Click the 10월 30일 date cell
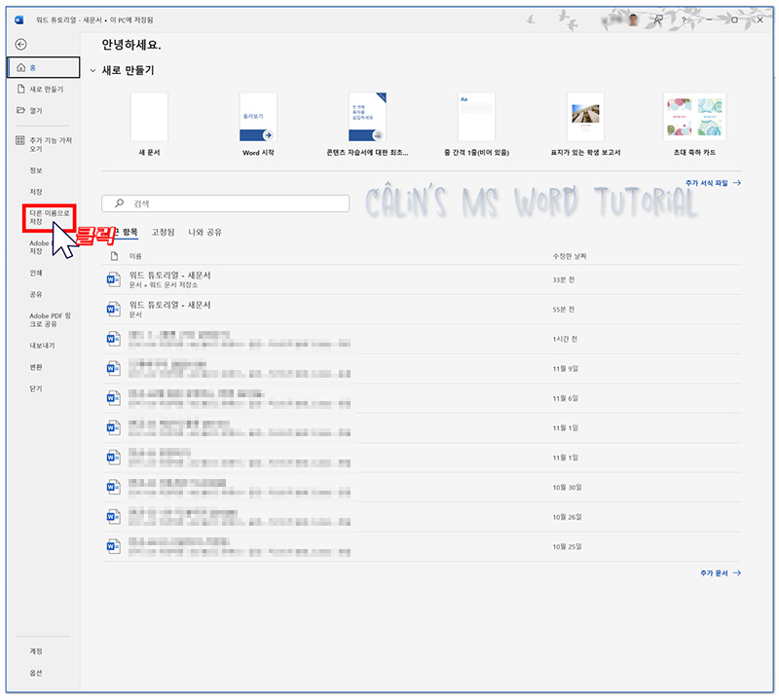779x700 pixels. click(567, 488)
